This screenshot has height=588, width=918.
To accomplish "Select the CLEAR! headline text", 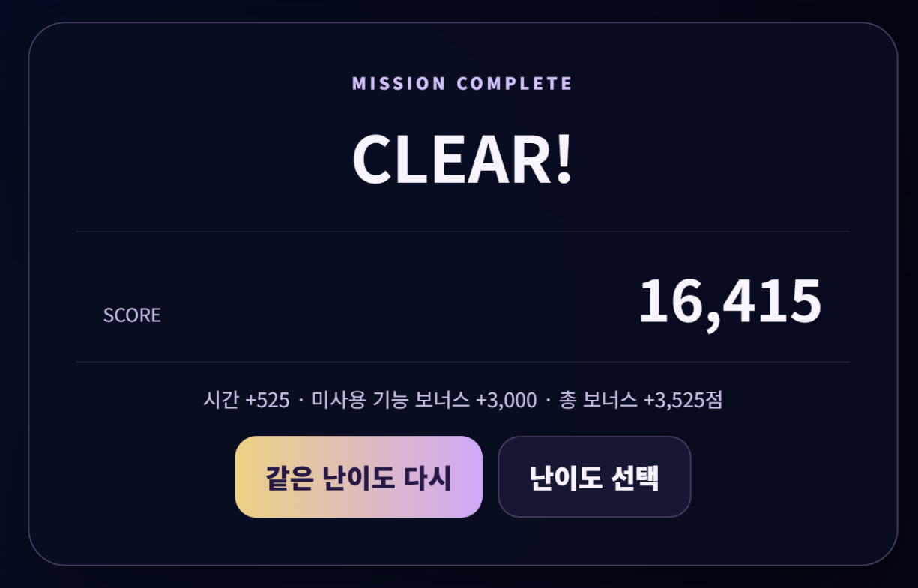I will click(x=462, y=159).
